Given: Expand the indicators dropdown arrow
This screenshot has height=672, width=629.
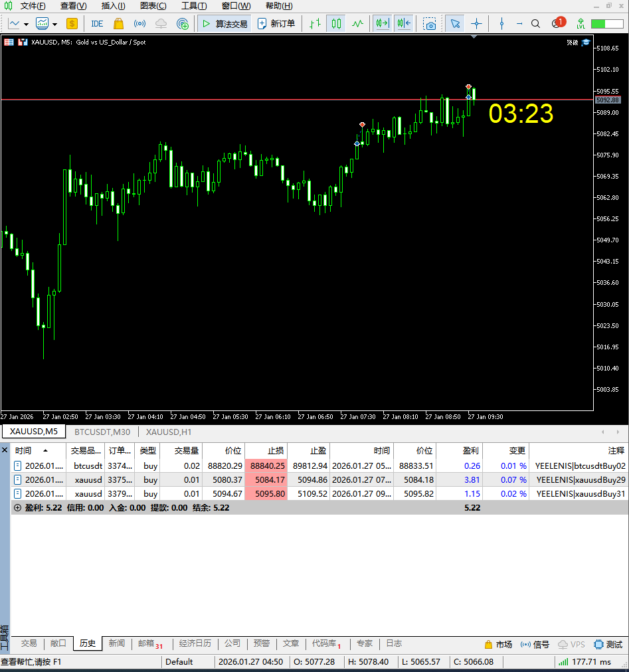Looking at the screenshot, I should pyautogui.click(x=55, y=24).
